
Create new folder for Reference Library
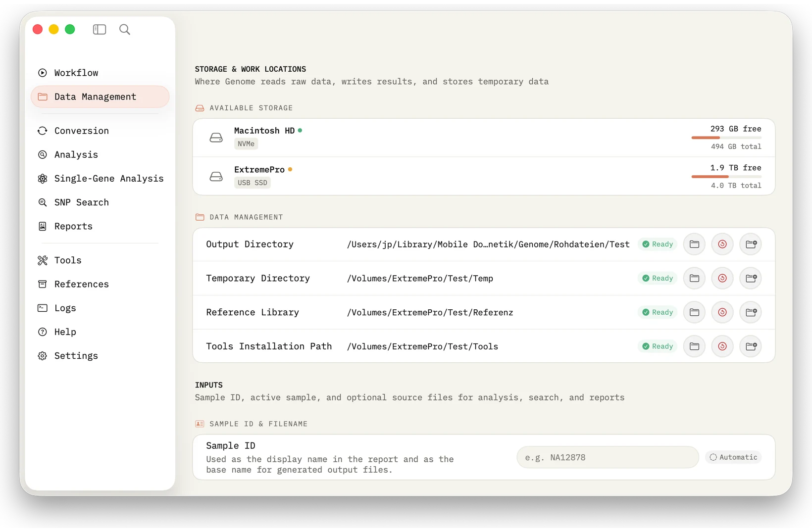[751, 312]
